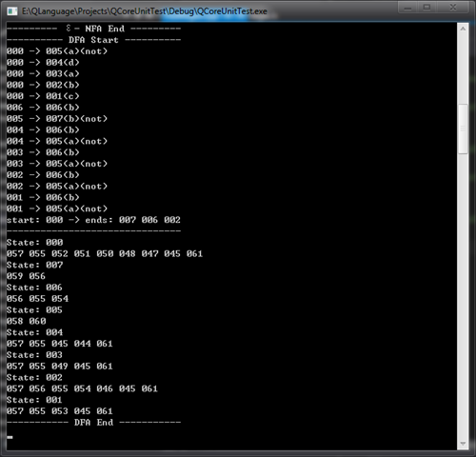Image resolution: width=476 pixels, height=457 pixels.
Task: Click the scrollbar down arrow
Action: tap(463, 444)
